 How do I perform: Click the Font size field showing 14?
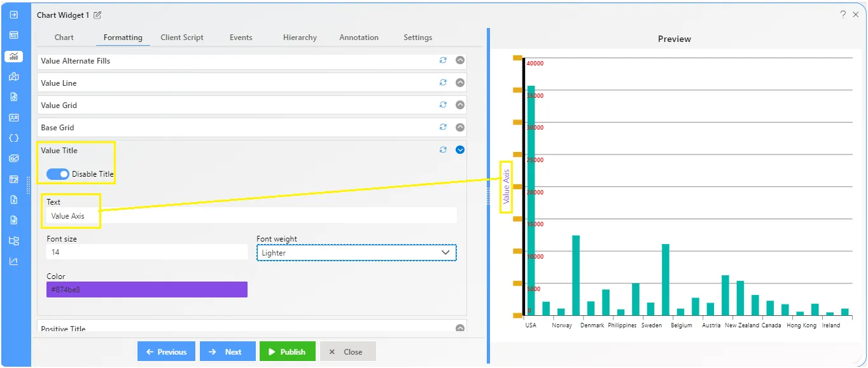click(147, 252)
